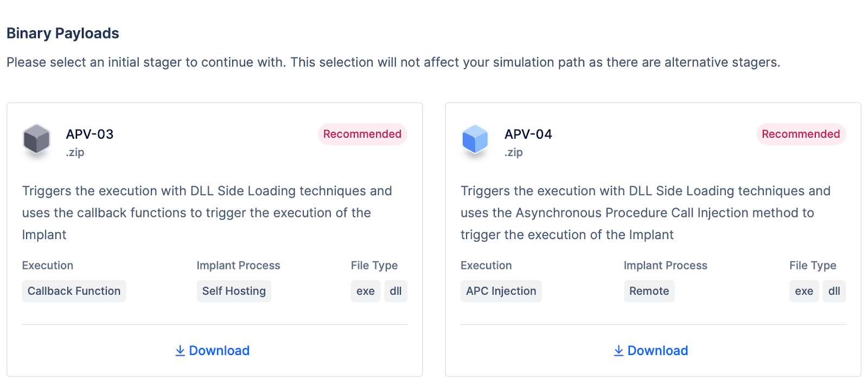This screenshot has height=387, width=868.
Task: Select the Self Hosting implant process tag
Action: pyautogui.click(x=234, y=291)
